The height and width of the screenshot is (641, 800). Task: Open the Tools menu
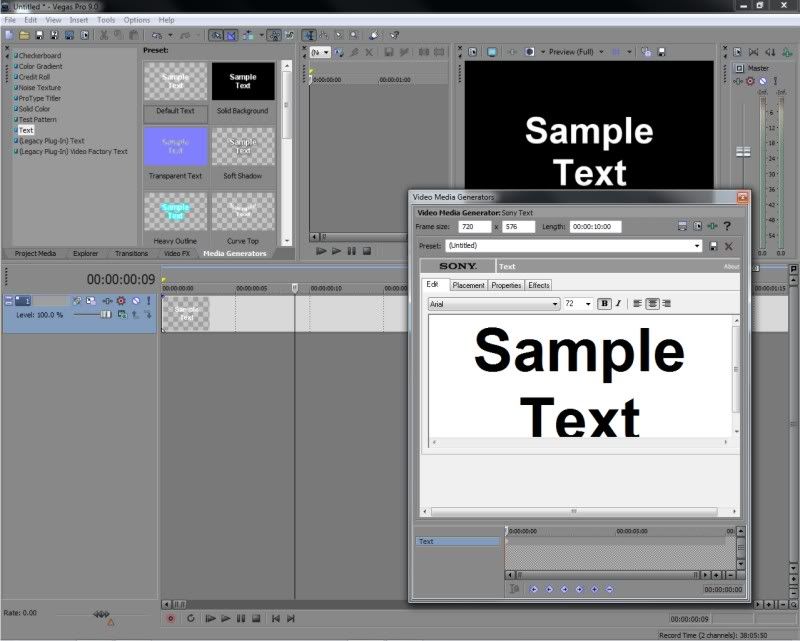click(x=106, y=20)
